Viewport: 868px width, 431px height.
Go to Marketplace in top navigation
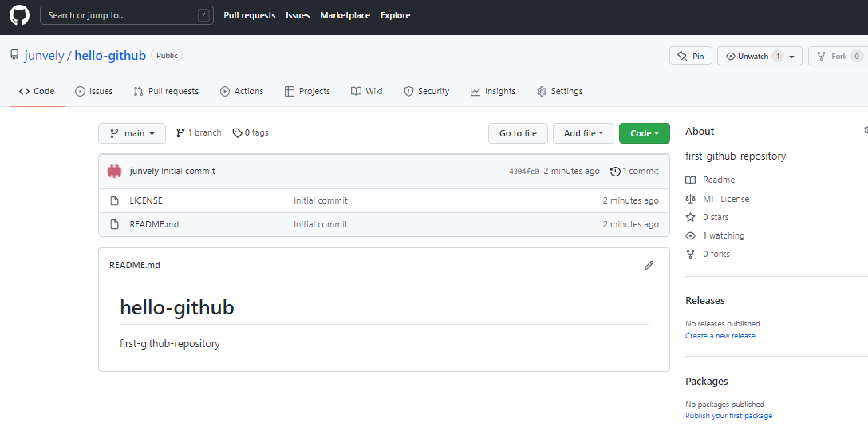[x=345, y=15]
